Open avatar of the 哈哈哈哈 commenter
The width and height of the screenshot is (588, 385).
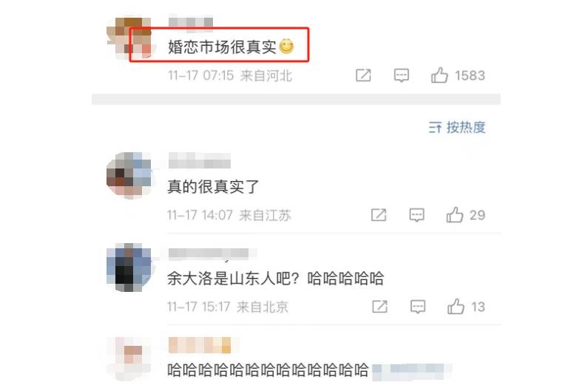pyautogui.click(x=129, y=359)
